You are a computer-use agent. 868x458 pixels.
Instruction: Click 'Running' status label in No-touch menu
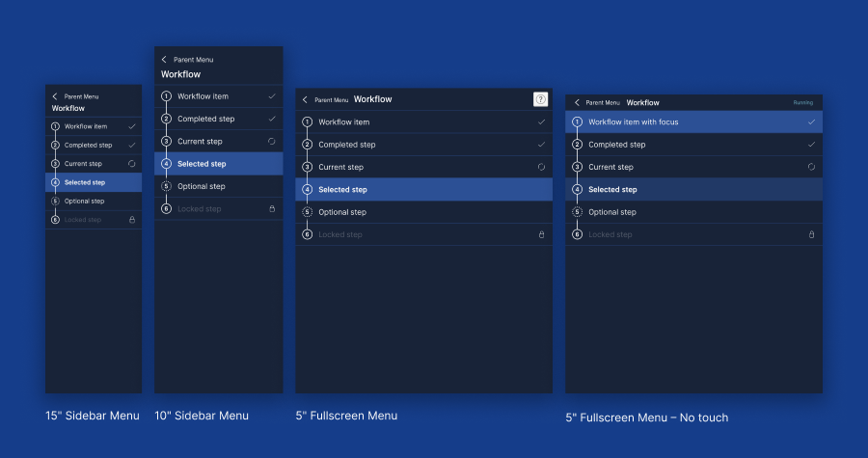point(802,102)
